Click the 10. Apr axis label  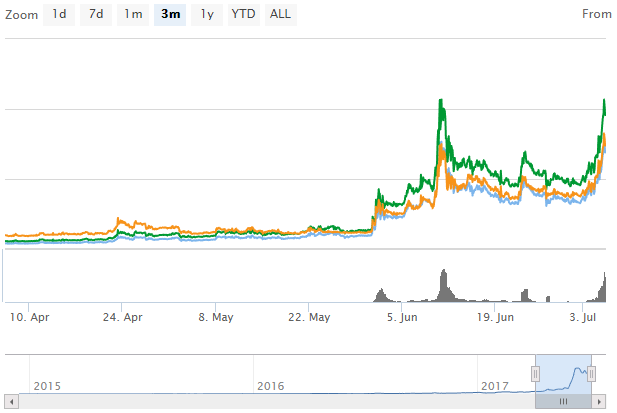[30, 317]
